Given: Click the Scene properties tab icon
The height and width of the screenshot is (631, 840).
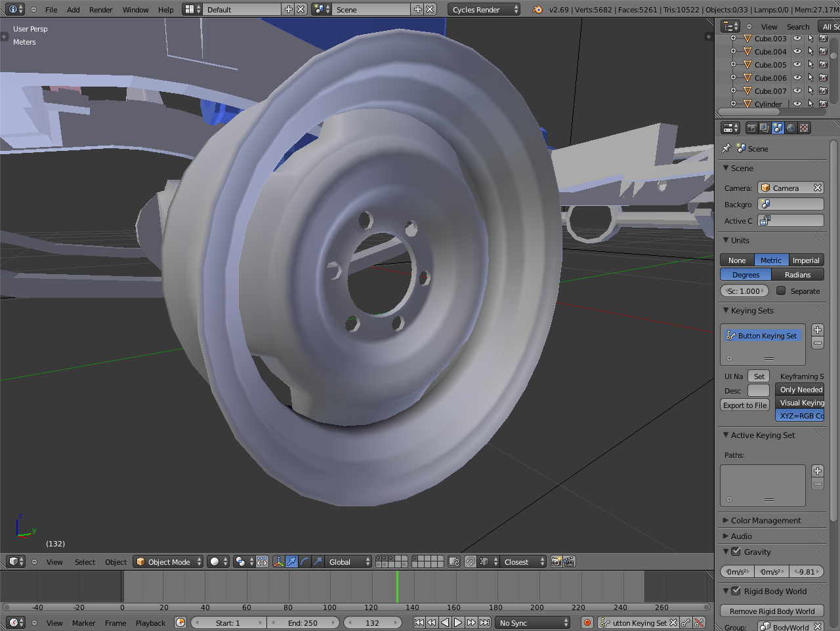Looking at the screenshot, I should (x=778, y=128).
